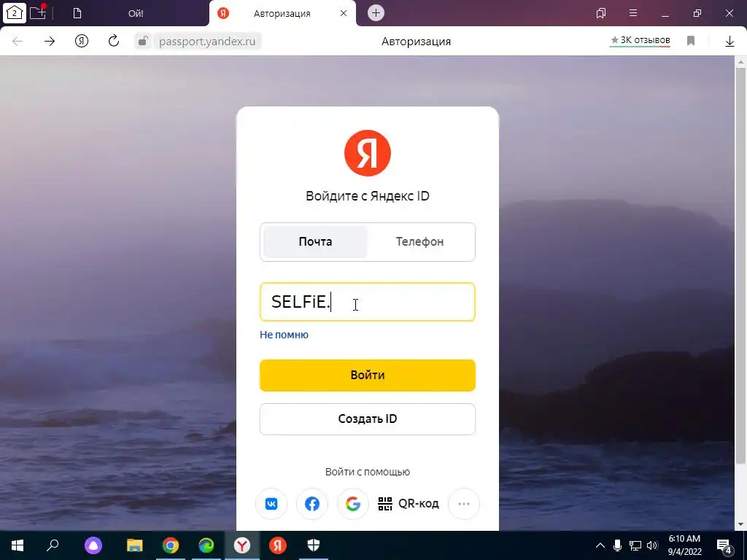This screenshot has width=747, height=560.
Task: Open Windows Security shield in taskbar
Action: [314, 545]
